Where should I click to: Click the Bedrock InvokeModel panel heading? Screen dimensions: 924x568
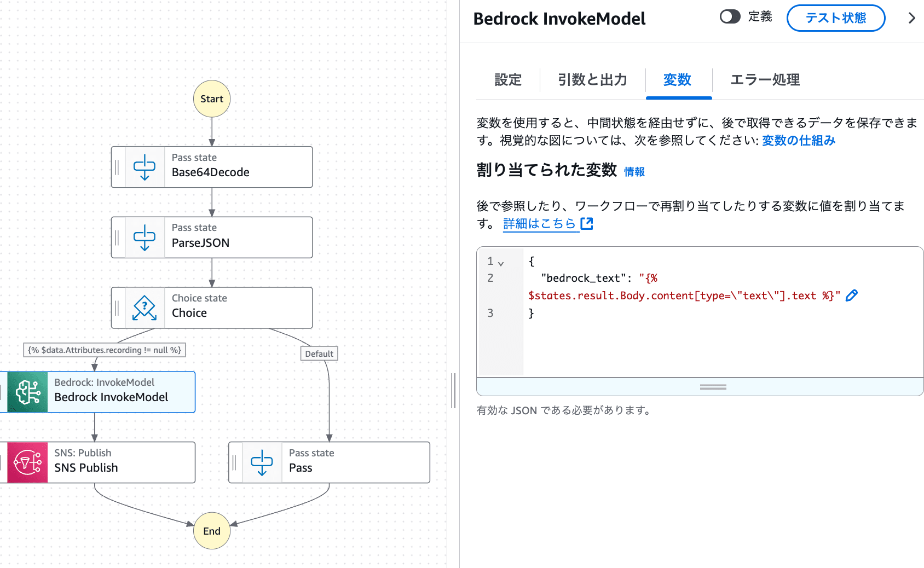559,19
